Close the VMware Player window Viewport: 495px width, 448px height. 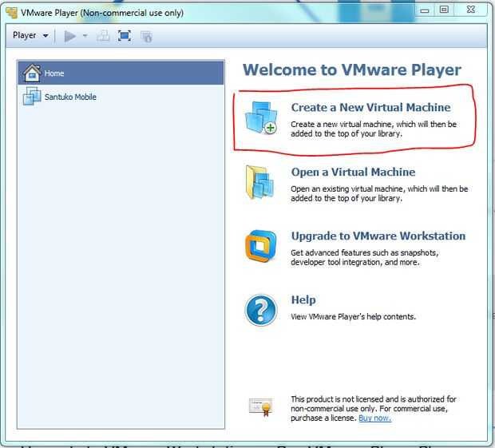coord(471,10)
